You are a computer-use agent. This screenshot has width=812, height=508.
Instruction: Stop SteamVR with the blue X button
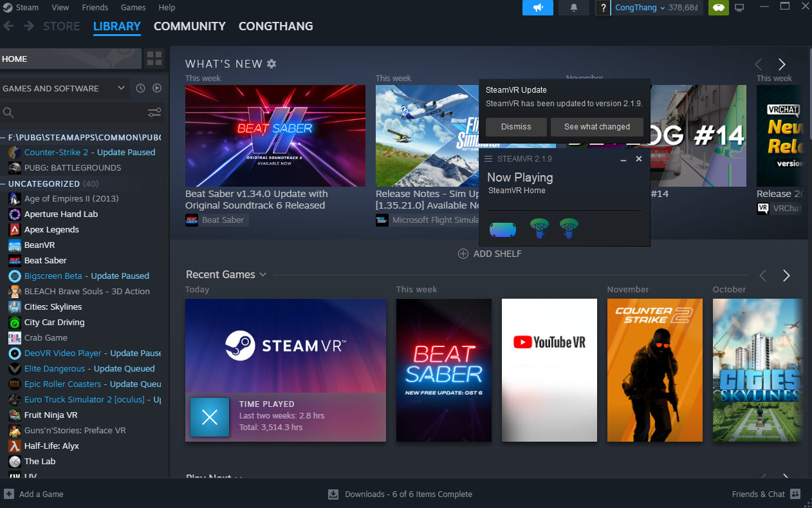(x=210, y=417)
